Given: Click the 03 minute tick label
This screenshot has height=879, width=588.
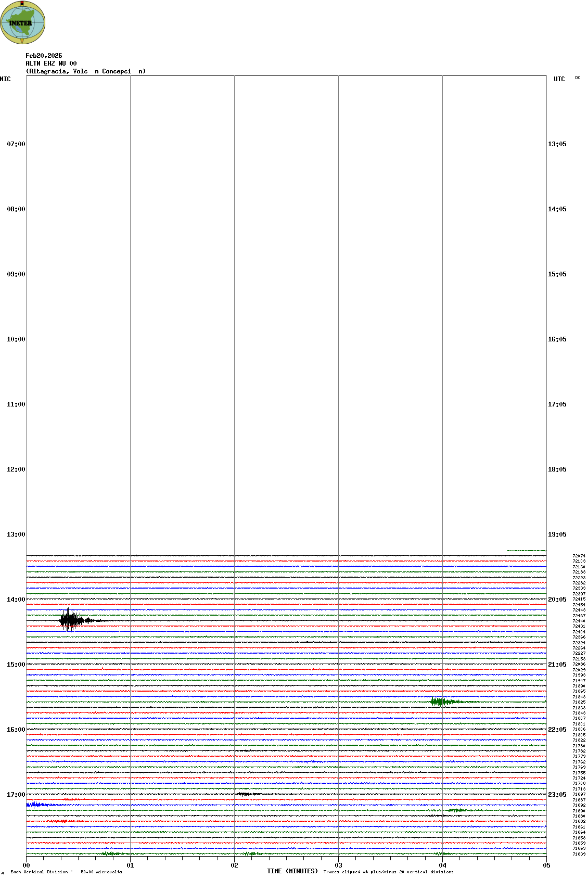Looking at the screenshot, I should tap(338, 865).
